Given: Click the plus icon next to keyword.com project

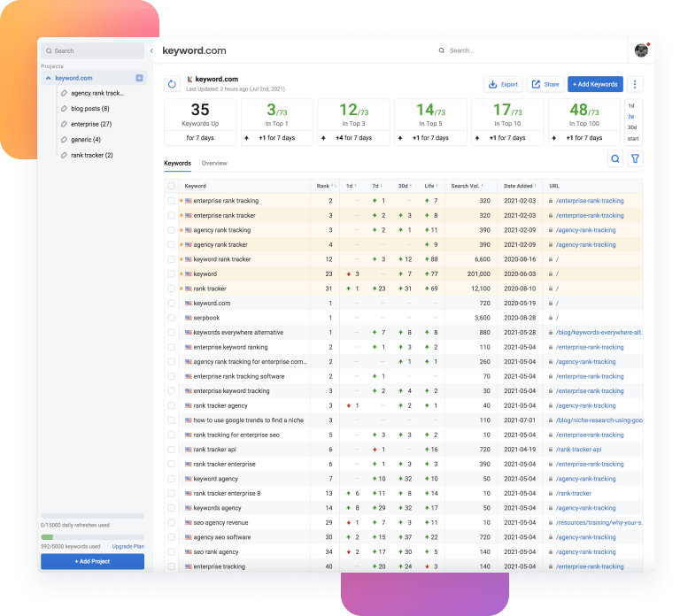Looking at the screenshot, I should pos(139,78).
